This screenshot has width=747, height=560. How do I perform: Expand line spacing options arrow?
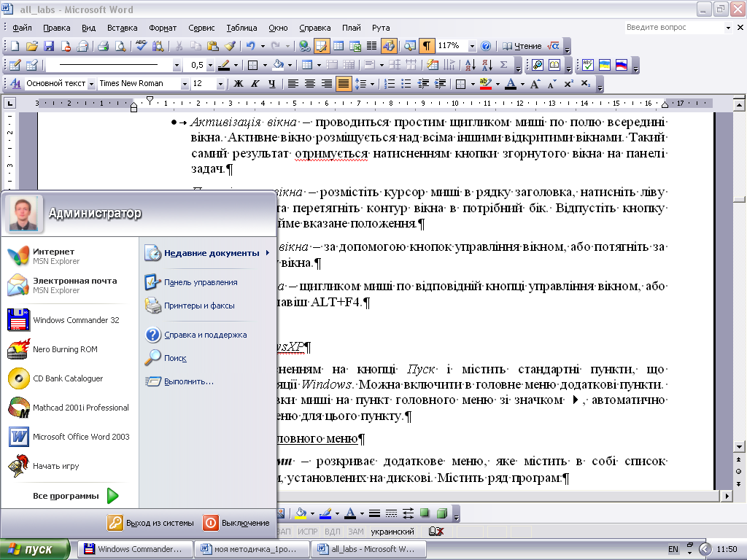372,84
